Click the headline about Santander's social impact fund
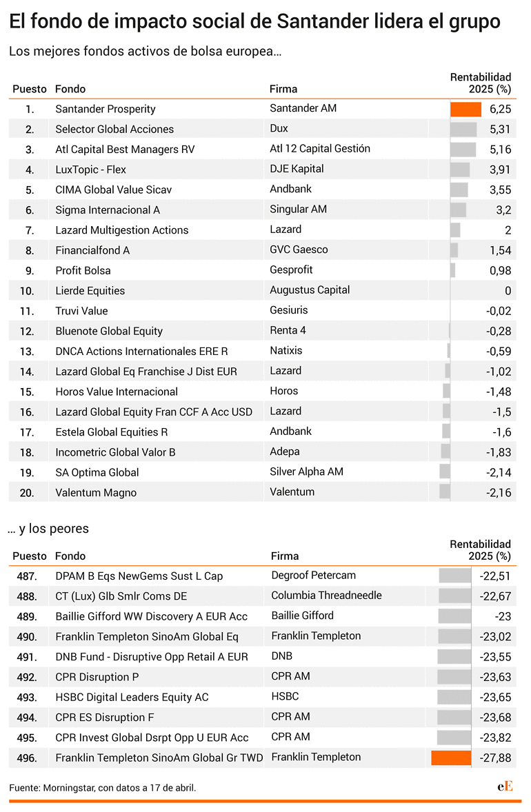 255,22
